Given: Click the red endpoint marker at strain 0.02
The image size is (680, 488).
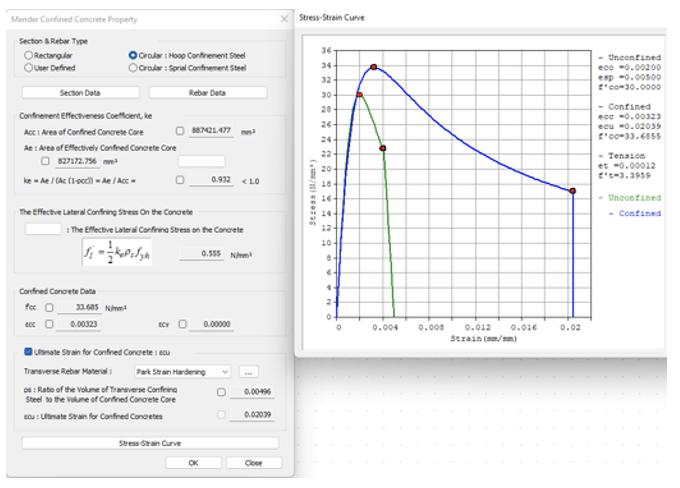Looking at the screenshot, I should click(x=573, y=190).
